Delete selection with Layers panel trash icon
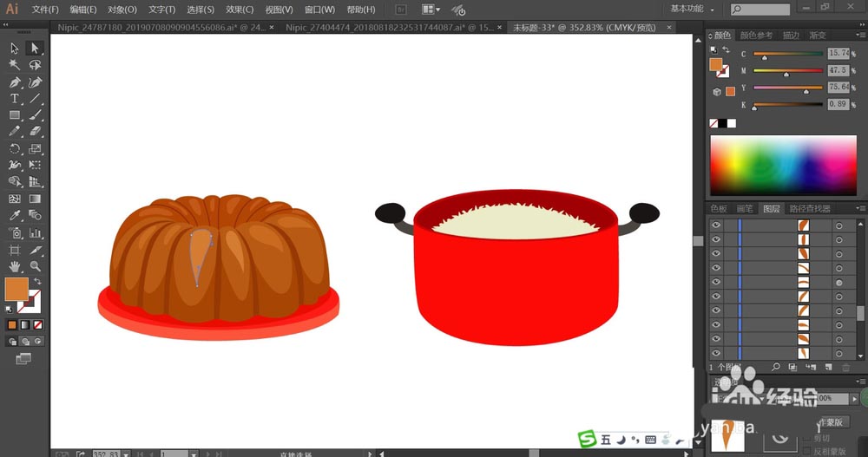The height and width of the screenshot is (457, 868). 845,367
